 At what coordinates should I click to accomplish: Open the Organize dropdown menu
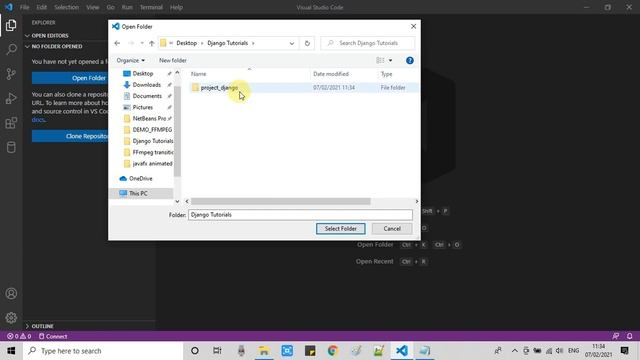pos(131,60)
